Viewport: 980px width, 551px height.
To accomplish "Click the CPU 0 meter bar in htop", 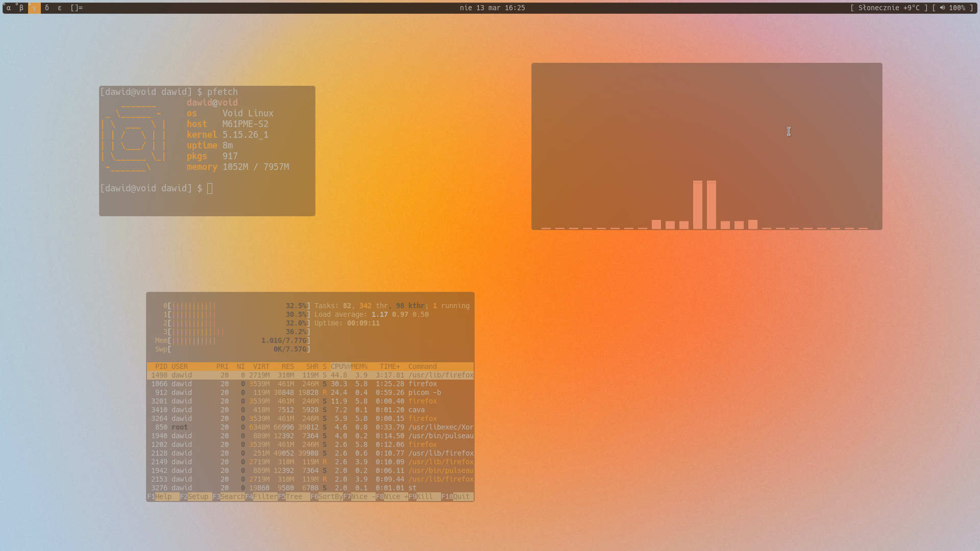I will [237, 306].
